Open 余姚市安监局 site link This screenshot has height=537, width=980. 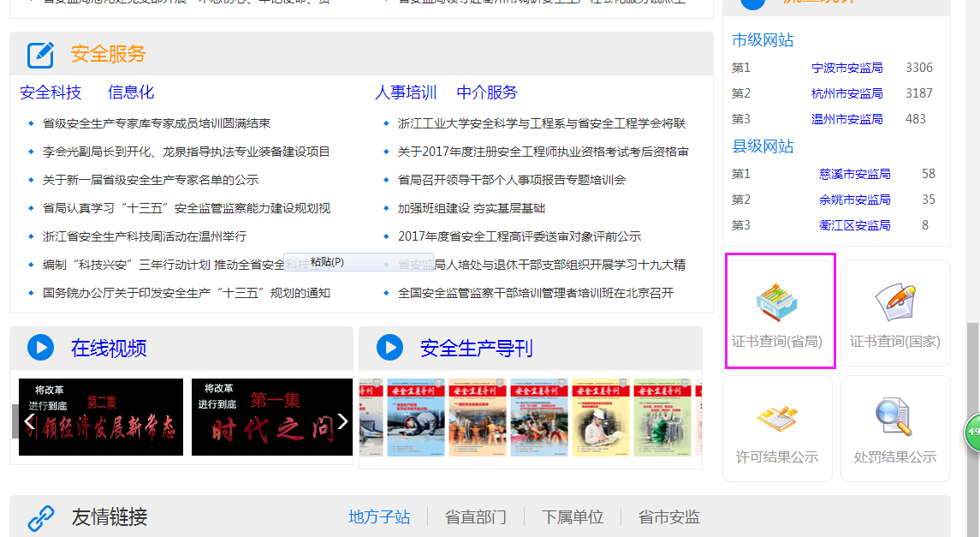click(854, 200)
